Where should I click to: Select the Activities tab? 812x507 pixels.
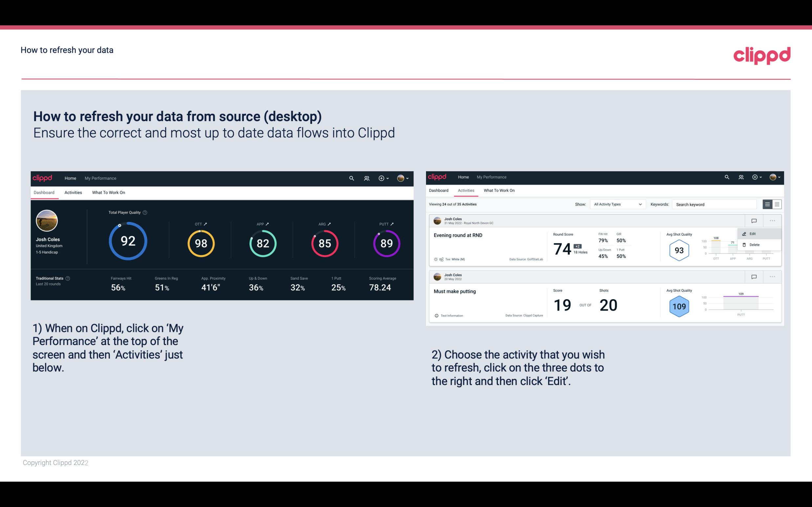pos(73,192)
